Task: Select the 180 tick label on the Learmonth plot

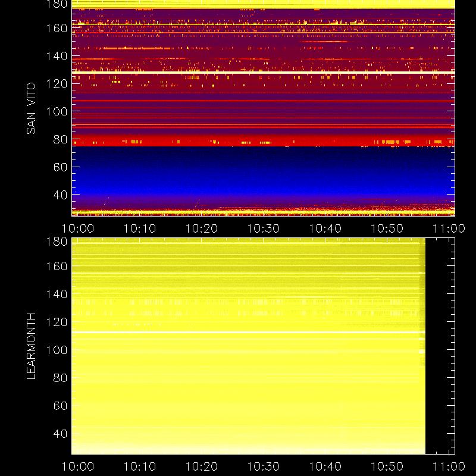Action: [x=57, y=242]
